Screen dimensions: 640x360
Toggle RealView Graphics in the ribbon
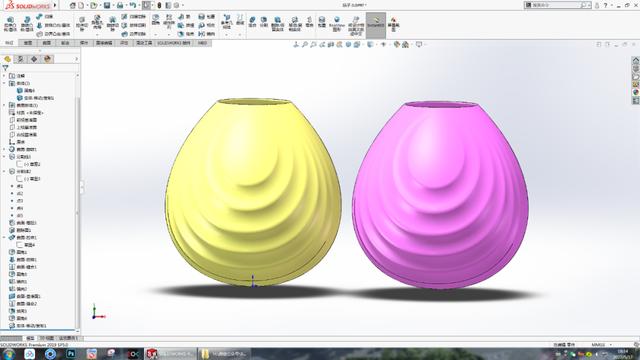click(x=337, y=24)
